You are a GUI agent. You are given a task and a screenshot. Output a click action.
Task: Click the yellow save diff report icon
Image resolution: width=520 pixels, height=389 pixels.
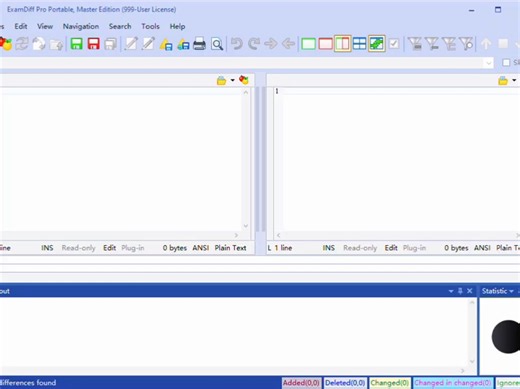[166, 44]
